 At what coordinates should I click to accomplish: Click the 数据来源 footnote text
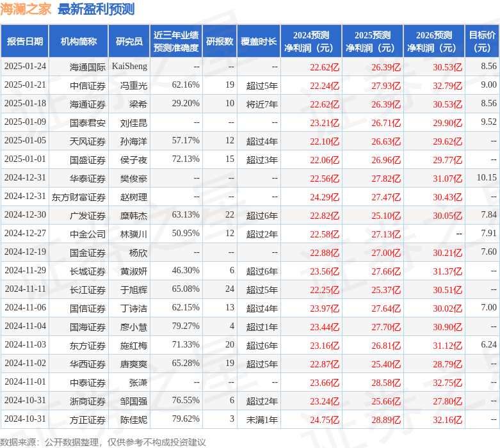tap(103, 442)
